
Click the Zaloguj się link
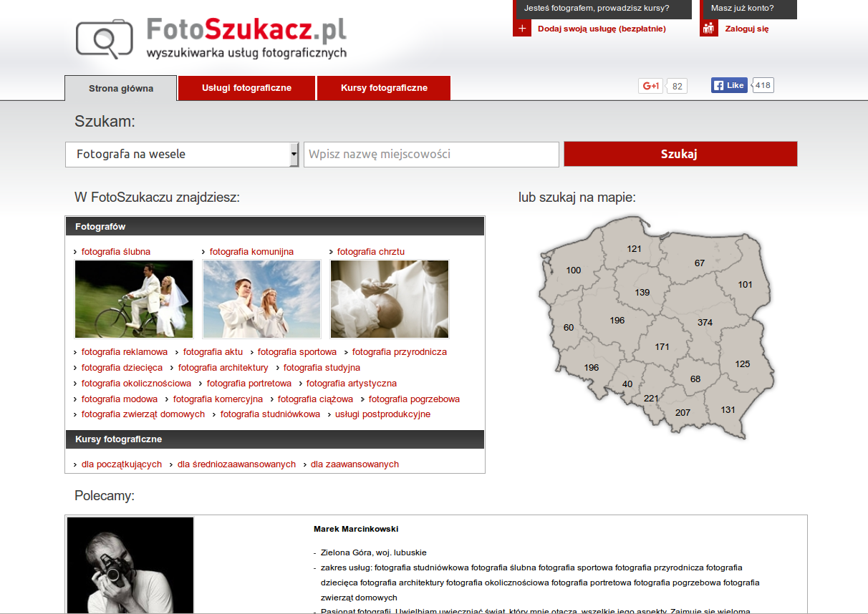pos(747,29)
